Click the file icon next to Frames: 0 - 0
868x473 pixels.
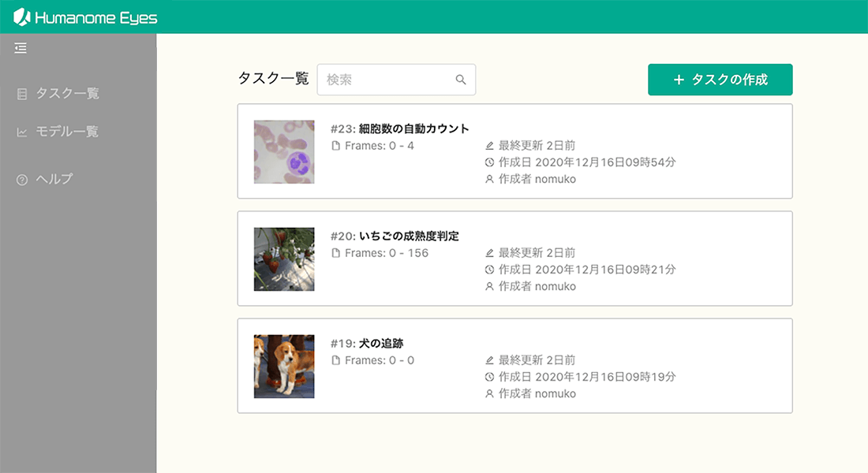(x=335, y=361)
